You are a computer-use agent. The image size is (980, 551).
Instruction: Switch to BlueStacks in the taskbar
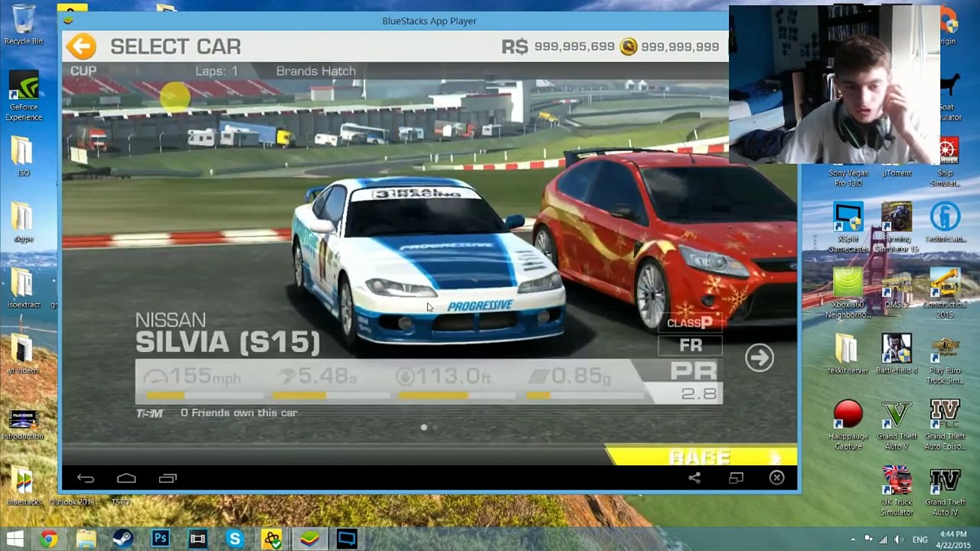tap(309, 539)
